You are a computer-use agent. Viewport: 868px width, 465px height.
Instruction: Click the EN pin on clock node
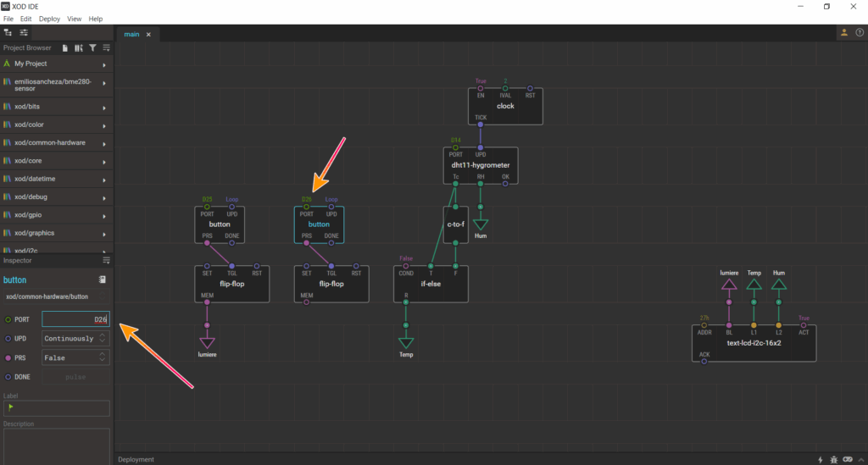481,88
